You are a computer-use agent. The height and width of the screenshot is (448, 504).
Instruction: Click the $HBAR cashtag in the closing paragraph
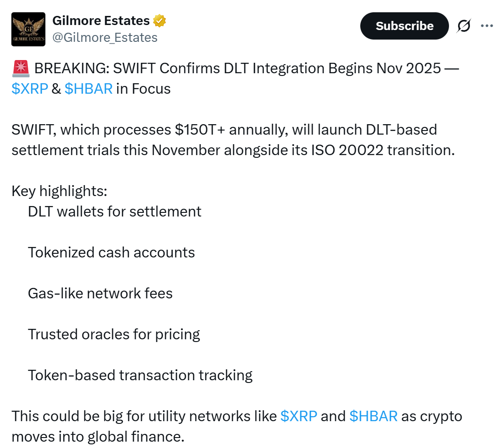[373, 416]
